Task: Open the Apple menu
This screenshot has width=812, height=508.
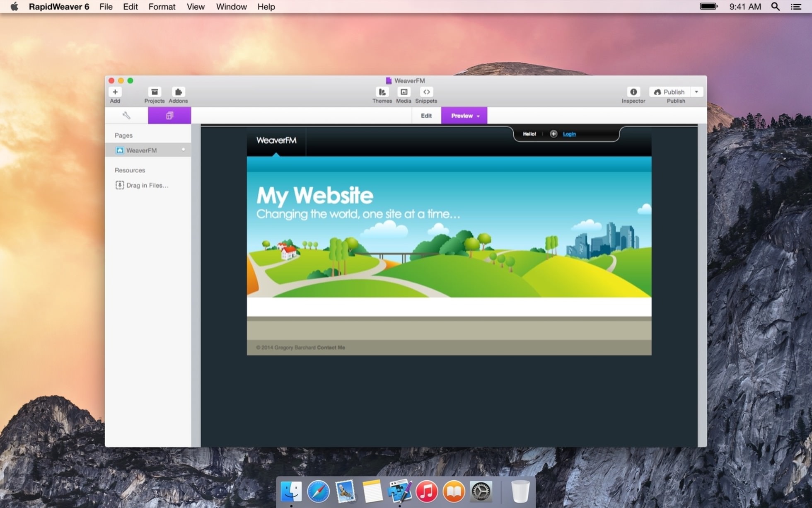Action: tap(14, 7)
